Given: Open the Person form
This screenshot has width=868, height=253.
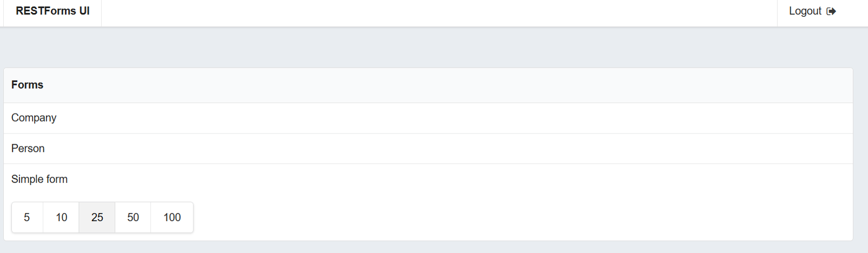Looking at the screenshot, I should pyautogui.click(x=28, y=149).
